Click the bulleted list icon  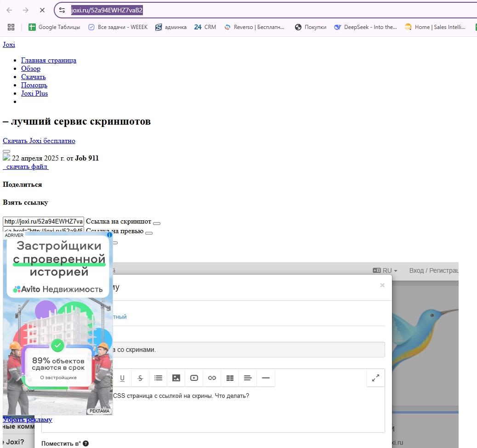point(158,378)
